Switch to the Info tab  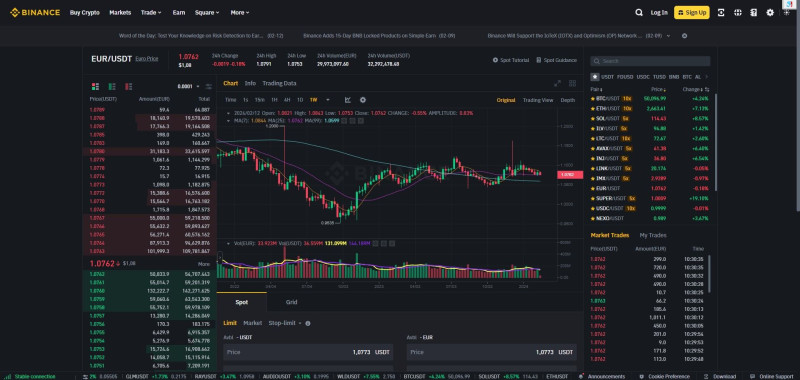(x=250, y=83)
